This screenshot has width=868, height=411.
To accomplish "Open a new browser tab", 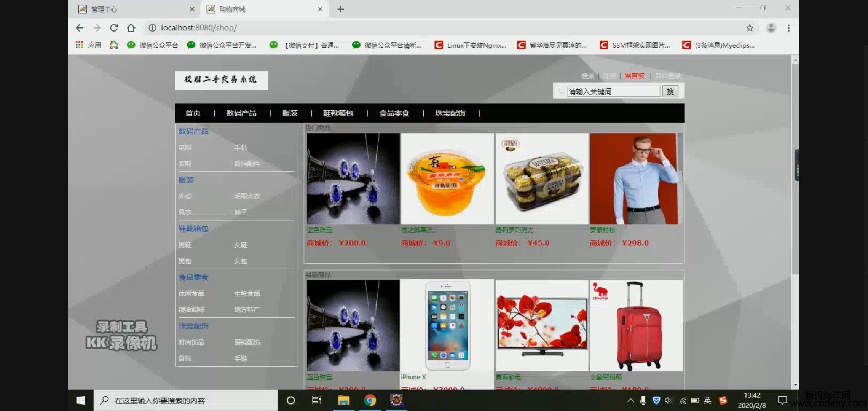I will click(341, 9).
